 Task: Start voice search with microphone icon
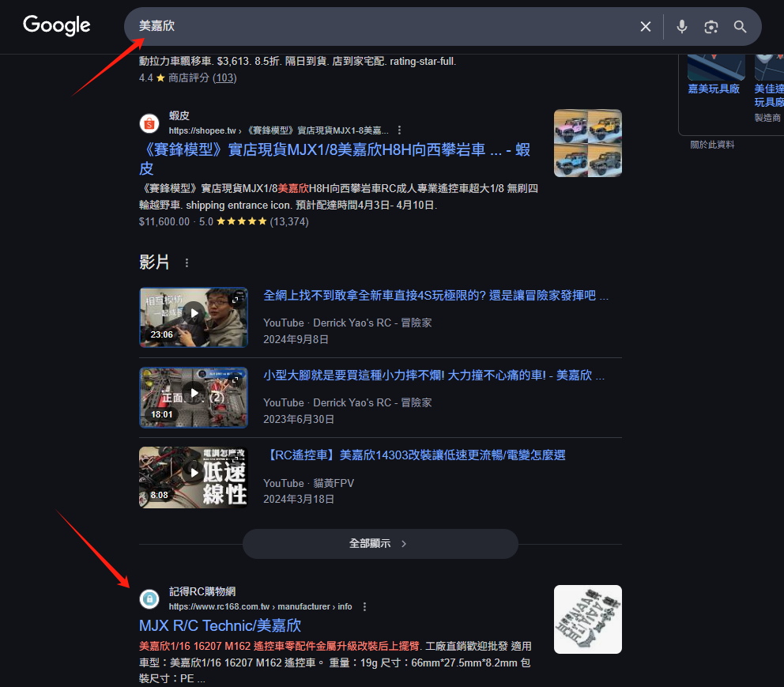point(681,27)
